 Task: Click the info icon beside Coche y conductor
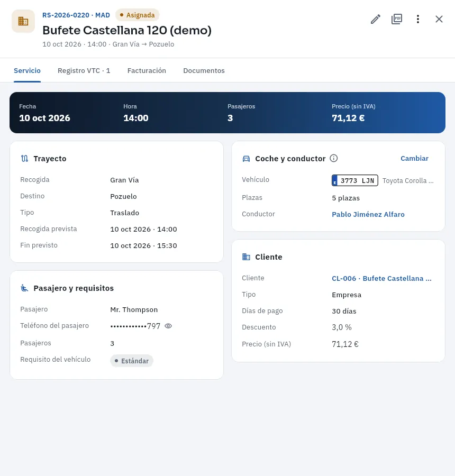tap(333, 158)
